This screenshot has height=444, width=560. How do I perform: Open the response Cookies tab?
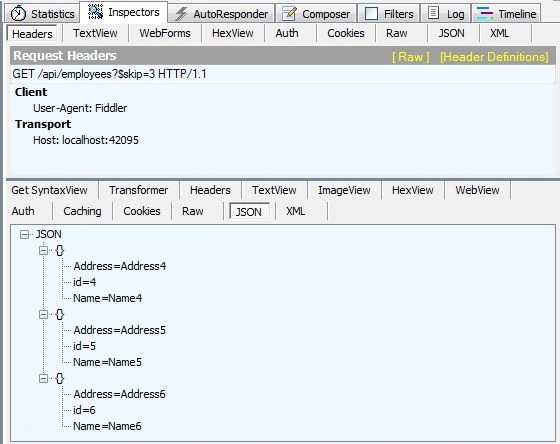point(142,211)
